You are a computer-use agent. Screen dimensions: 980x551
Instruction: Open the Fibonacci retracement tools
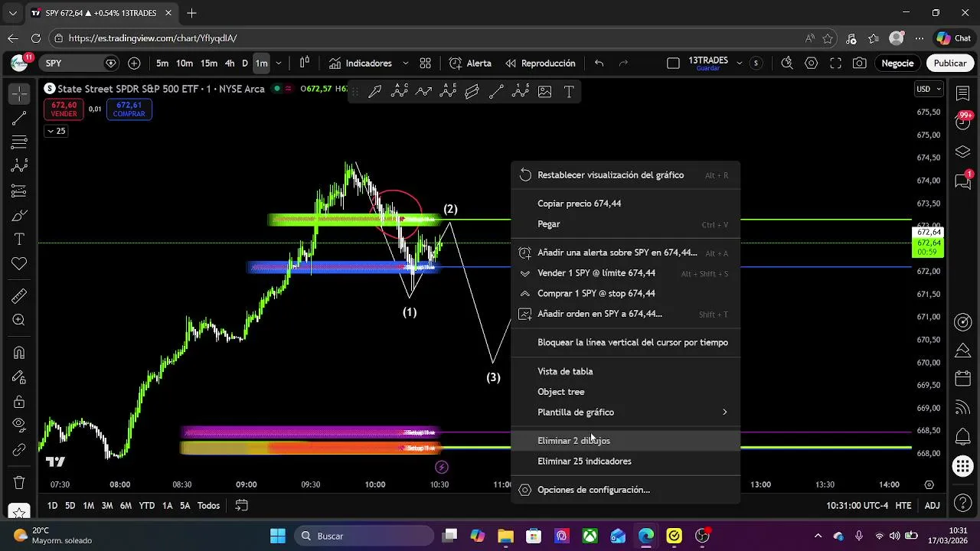(x=19, y=142)
